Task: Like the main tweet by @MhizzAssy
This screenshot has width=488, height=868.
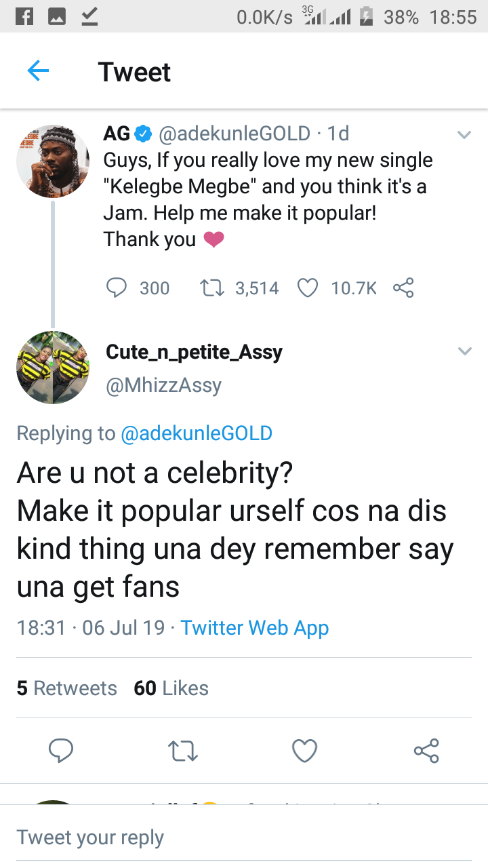Action: [x=304, y=751]
